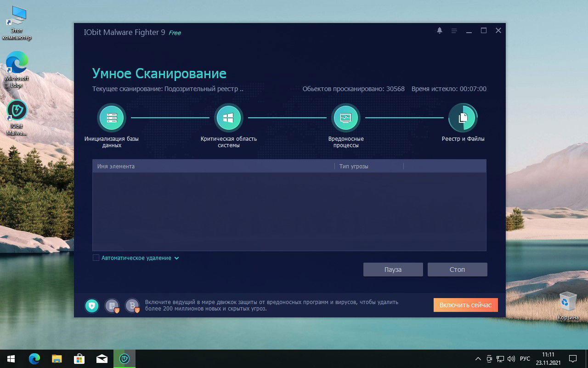Click the Вредоносные процессы label

(x=346, y=142)
